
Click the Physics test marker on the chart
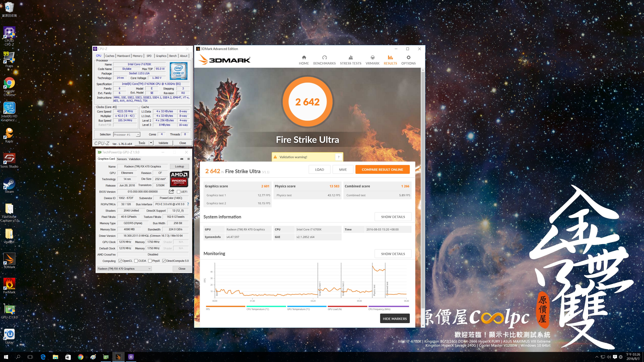pyautogui.click(x=374, y=290)
